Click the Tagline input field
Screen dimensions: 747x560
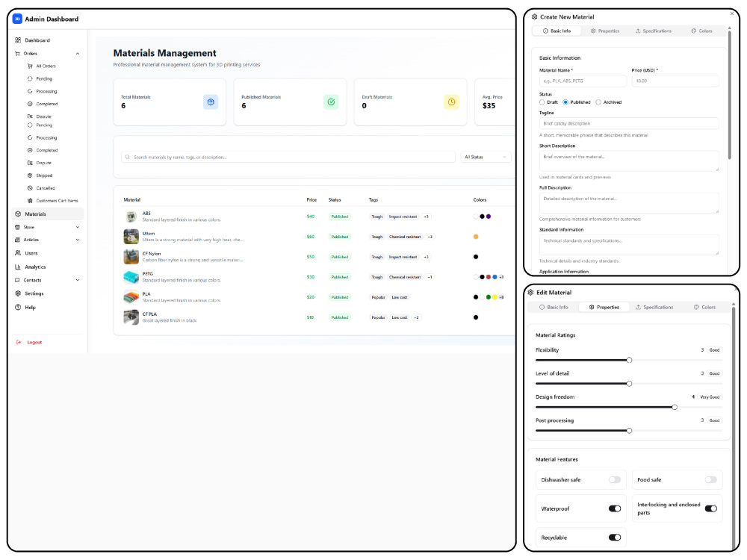click(x=629, y=124)
